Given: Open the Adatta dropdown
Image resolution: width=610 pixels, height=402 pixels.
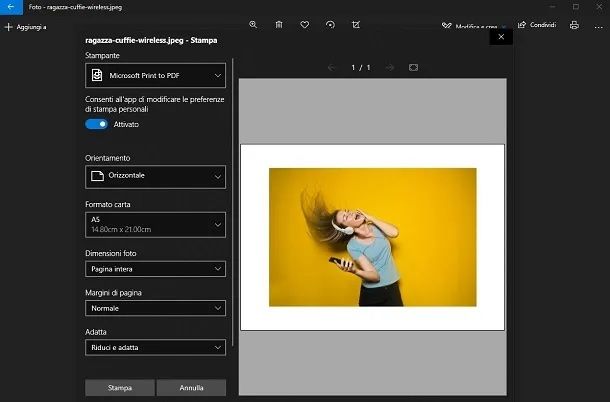Looking at the screenshot, I should coord(155,347).
